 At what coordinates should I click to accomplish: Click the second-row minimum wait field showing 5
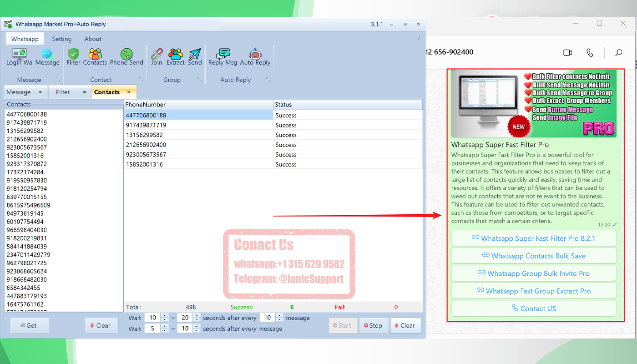click(x=152, y=329)
